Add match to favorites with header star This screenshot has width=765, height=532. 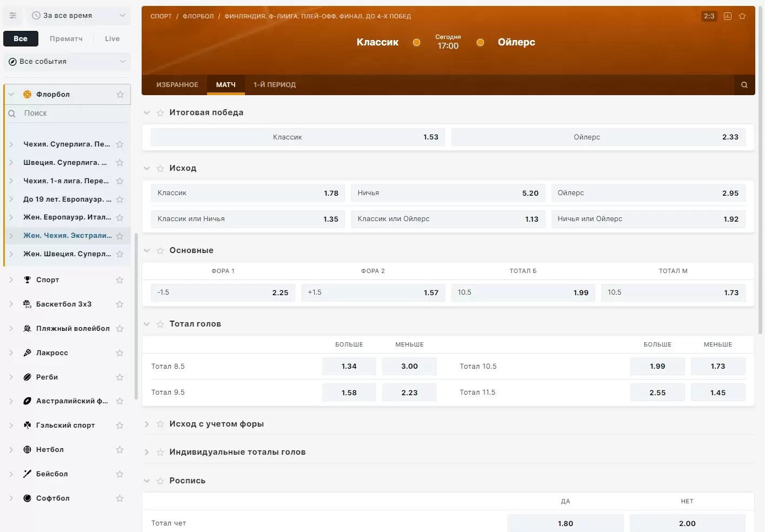[742, 16]
